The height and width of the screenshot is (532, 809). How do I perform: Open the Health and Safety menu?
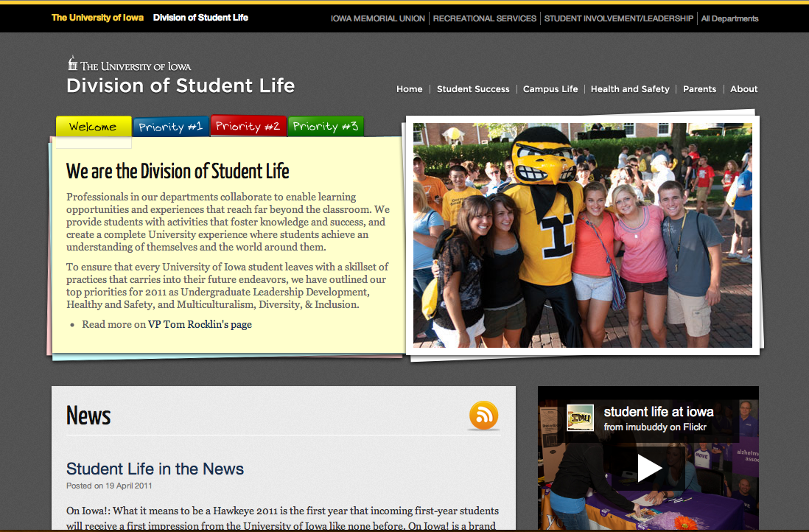tap(630, 88)
